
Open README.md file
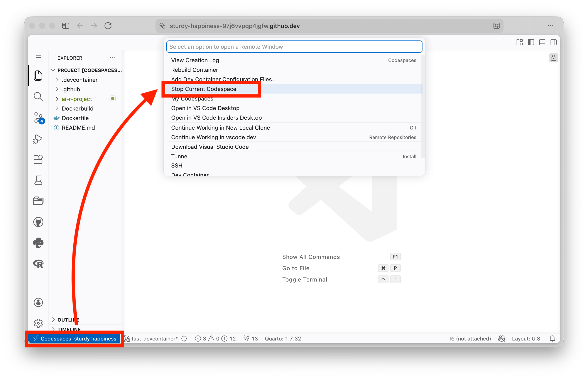(x=86, y=128)
